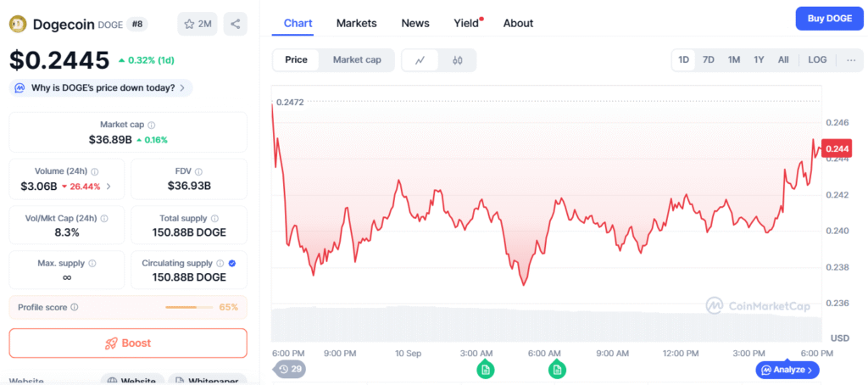868x385 pixels.
Task: Expand Why is DOGE's price down today
Action: [x=101, y=87]
